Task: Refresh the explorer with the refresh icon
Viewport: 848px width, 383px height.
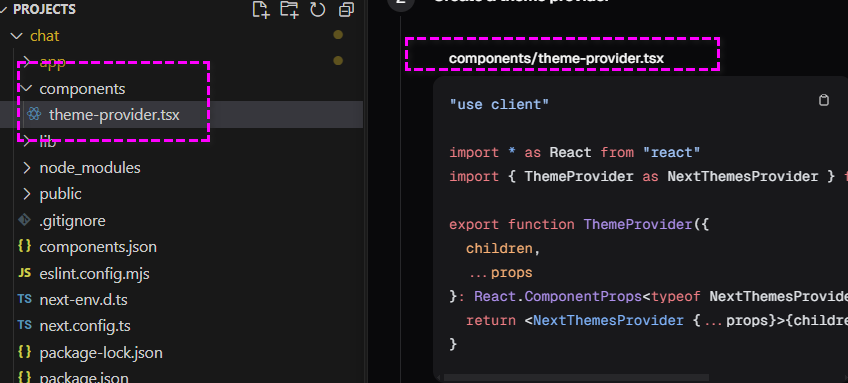Action: pyautogui.click(x=317, y=9)
